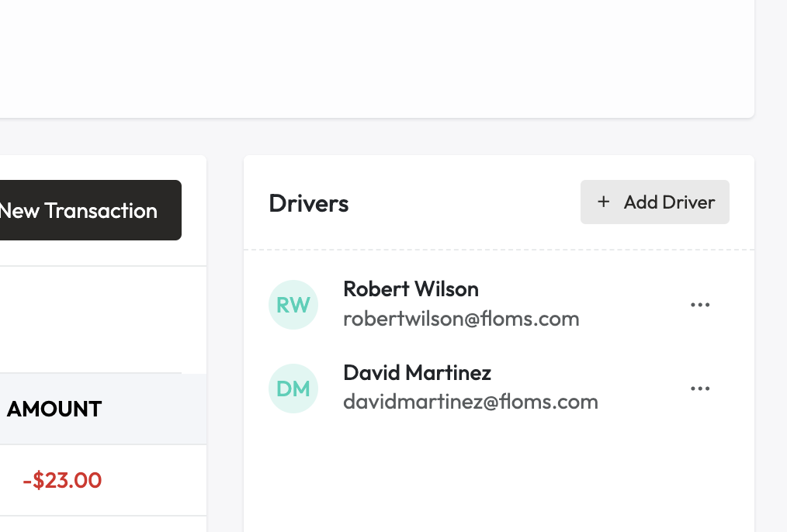The height and width of the screenshot is (532, 787).
Task: Click the Add Driver button
Action: coord(655,202)
